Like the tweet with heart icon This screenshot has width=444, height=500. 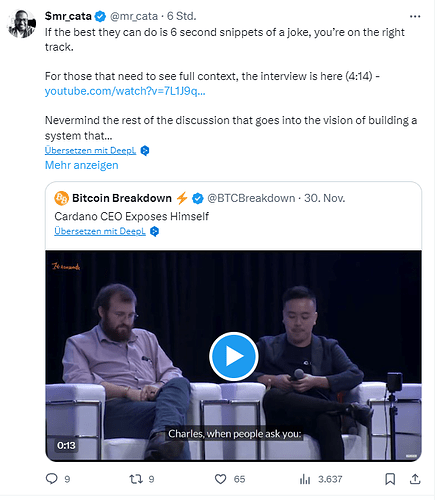pyautogui.click(x=220, y=479)
